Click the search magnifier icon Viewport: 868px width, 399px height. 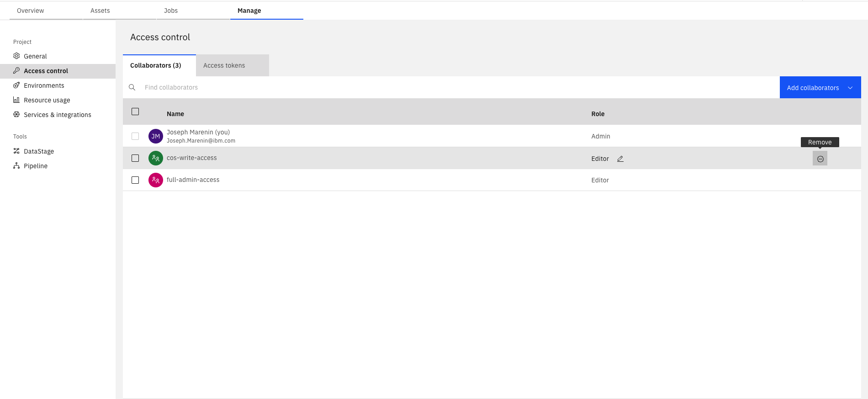(x=132, y=88)
